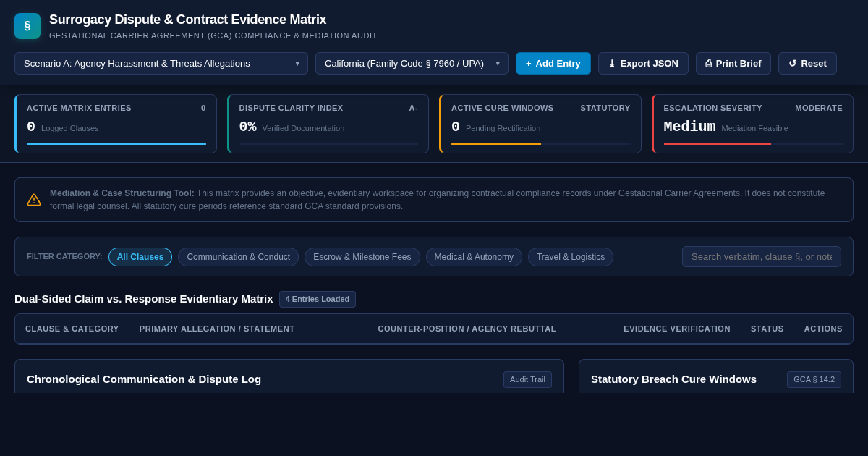This screenshot has width=868, height=456.
Task: Click the GCA § 14.2 badge
Action: (x=814, y=379)
